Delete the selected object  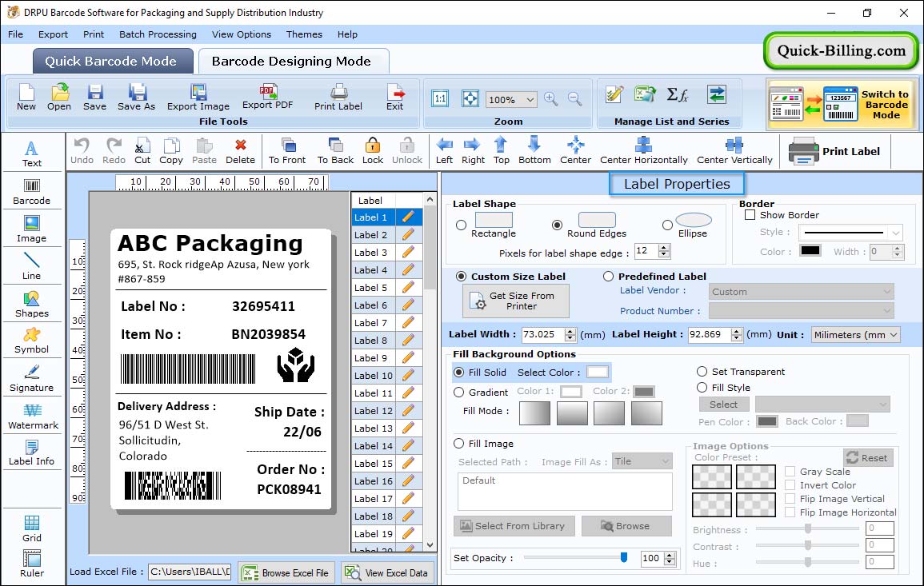tap(241, 151)
